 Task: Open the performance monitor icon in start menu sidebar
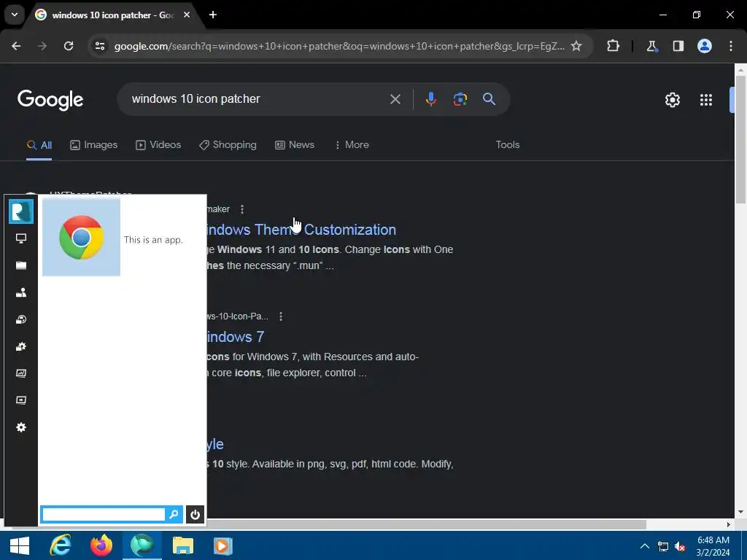[21, 373]
